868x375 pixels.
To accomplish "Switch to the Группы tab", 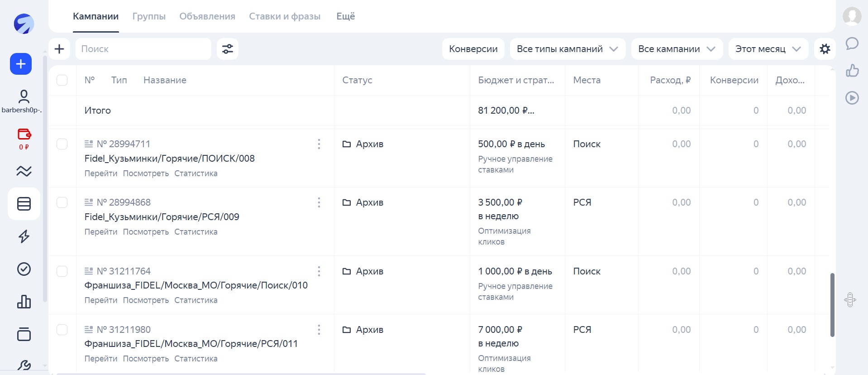I will [149, 16].
